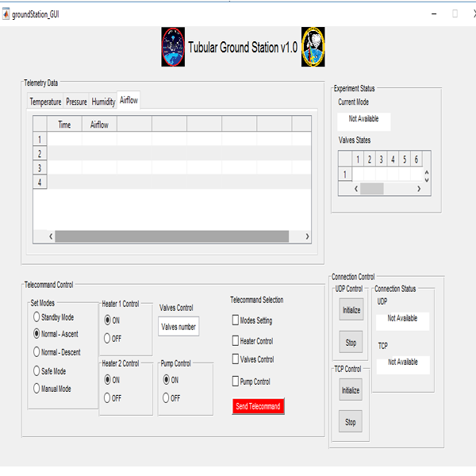Click the Valves number input field

coord(178,327)
